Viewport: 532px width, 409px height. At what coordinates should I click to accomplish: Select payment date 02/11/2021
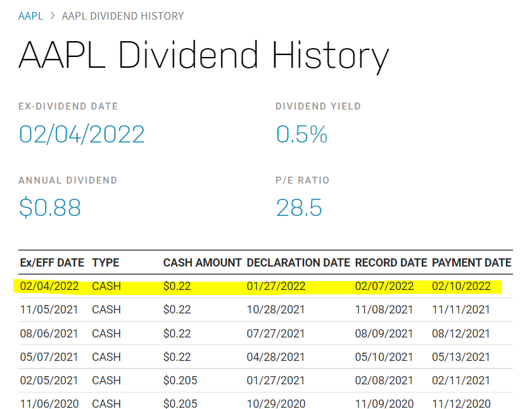(x=461, y=381)
